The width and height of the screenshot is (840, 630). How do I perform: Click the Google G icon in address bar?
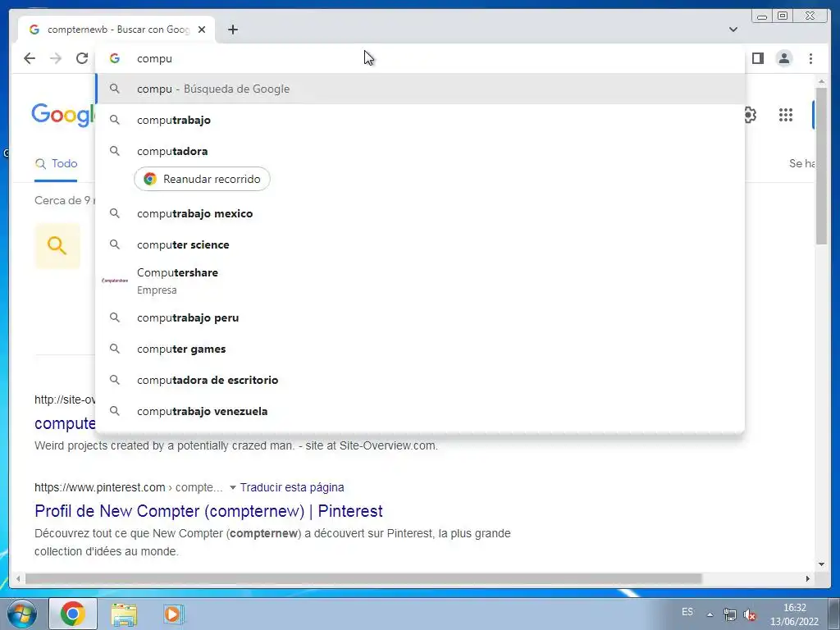pos(115,58)
